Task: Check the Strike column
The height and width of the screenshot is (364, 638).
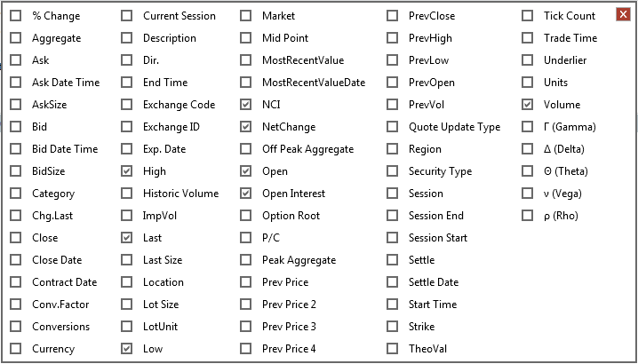Action: pos(392,327)
